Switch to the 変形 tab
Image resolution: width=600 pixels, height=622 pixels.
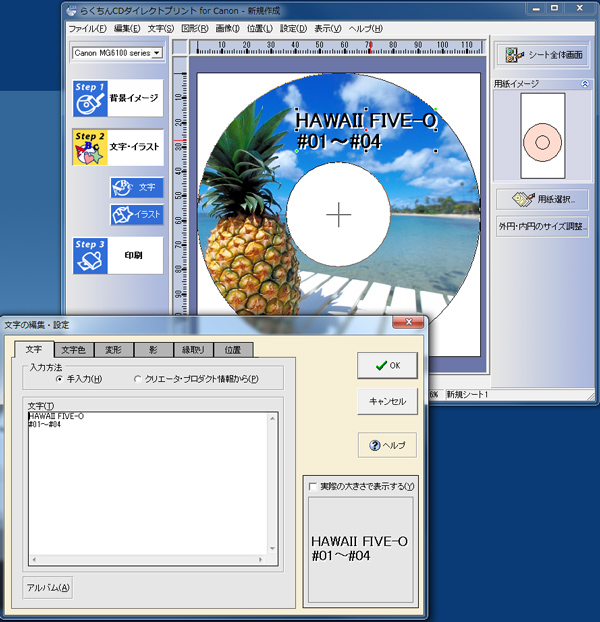(x=114, y=350)
